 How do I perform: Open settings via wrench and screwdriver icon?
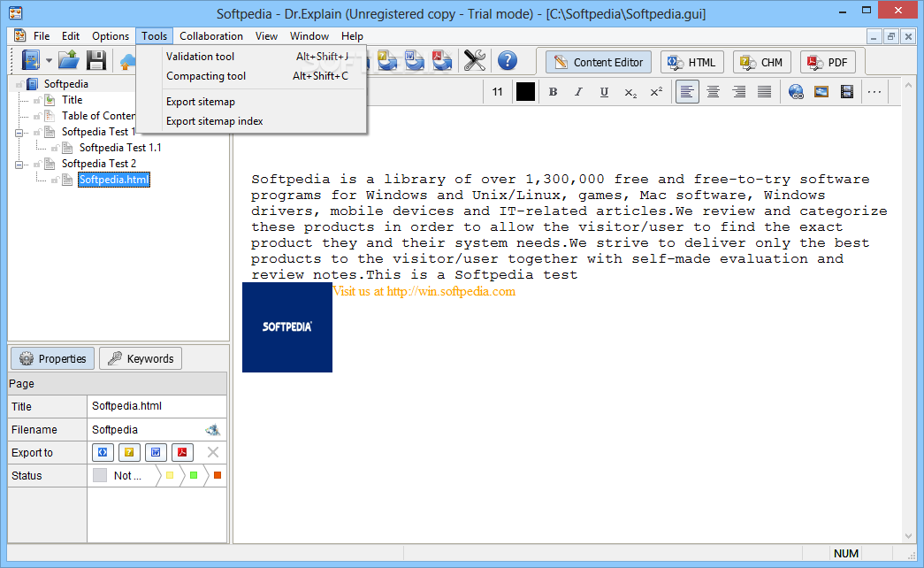click(x=474, y=61)
